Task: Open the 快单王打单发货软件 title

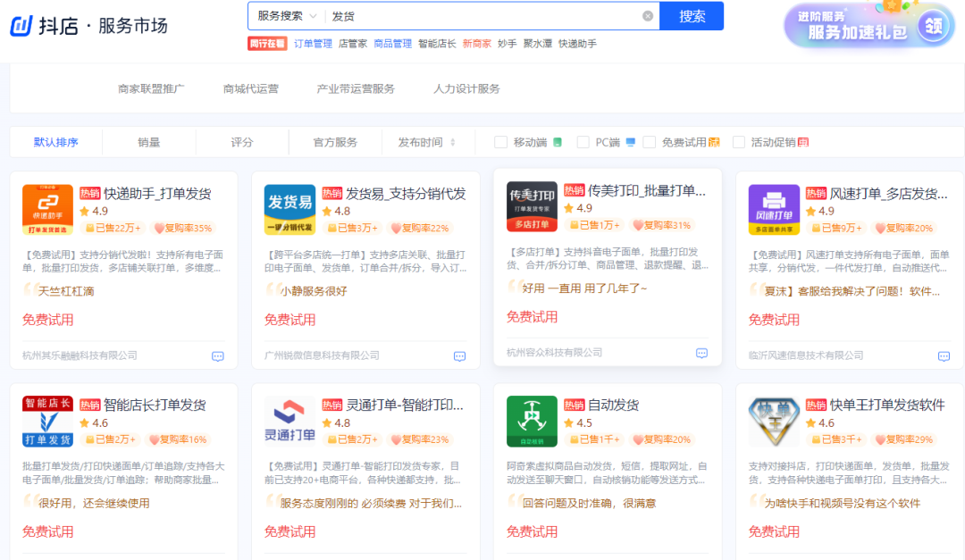Action: (x=887, y=405)
